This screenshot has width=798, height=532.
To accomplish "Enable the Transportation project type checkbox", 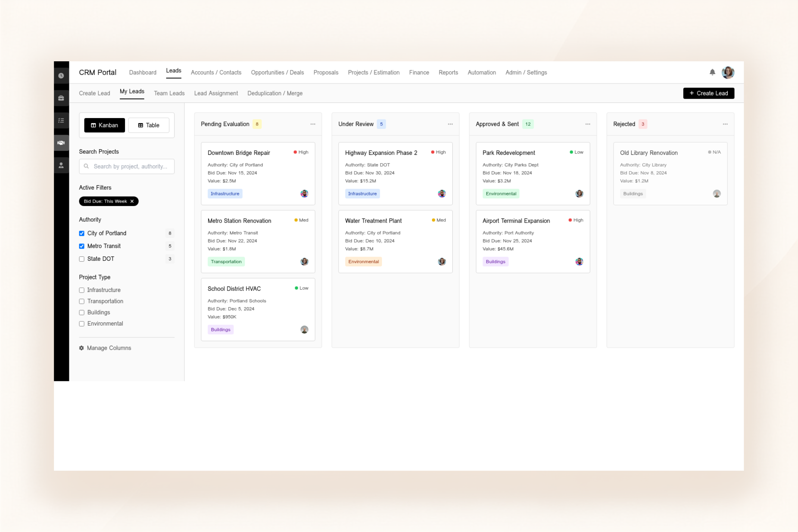I will coord(82,301).
